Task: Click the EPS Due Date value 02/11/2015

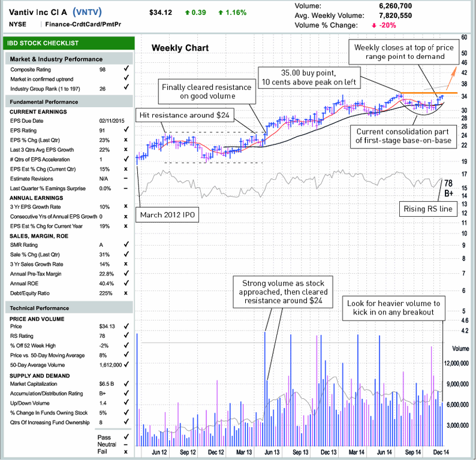Action: tap(112, 120)
